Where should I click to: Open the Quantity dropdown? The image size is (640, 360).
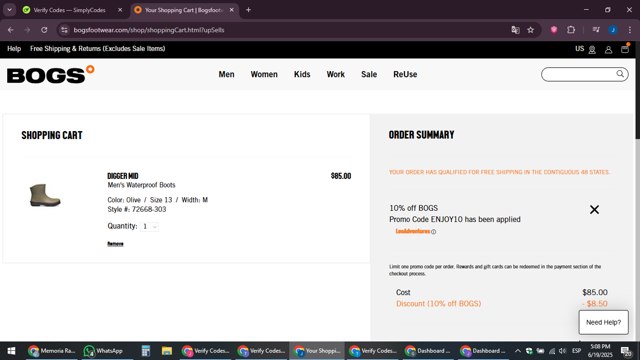click(149, 227)
